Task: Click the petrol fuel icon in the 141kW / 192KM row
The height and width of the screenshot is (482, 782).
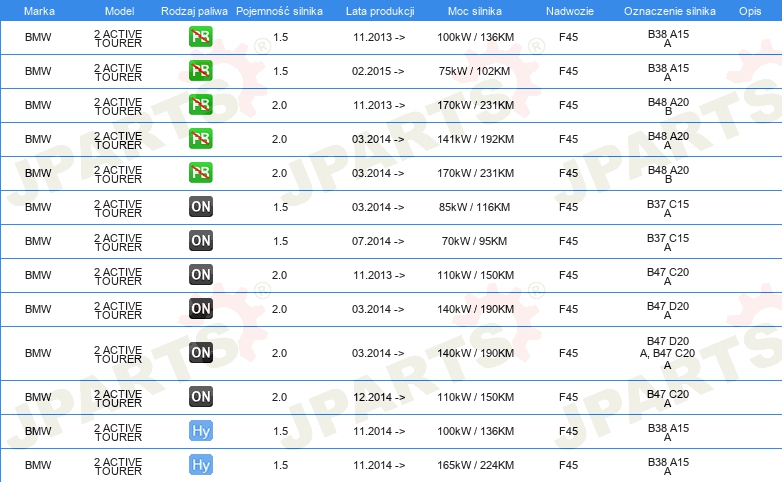Action: [x=200, y=138]
